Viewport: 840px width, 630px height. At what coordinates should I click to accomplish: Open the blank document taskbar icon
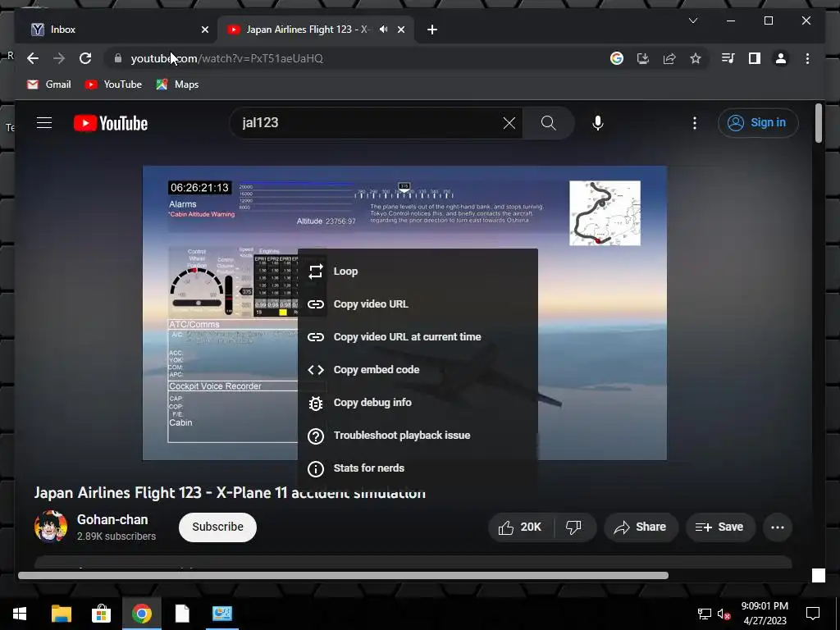pyautogui.click(x=182, y=614)
